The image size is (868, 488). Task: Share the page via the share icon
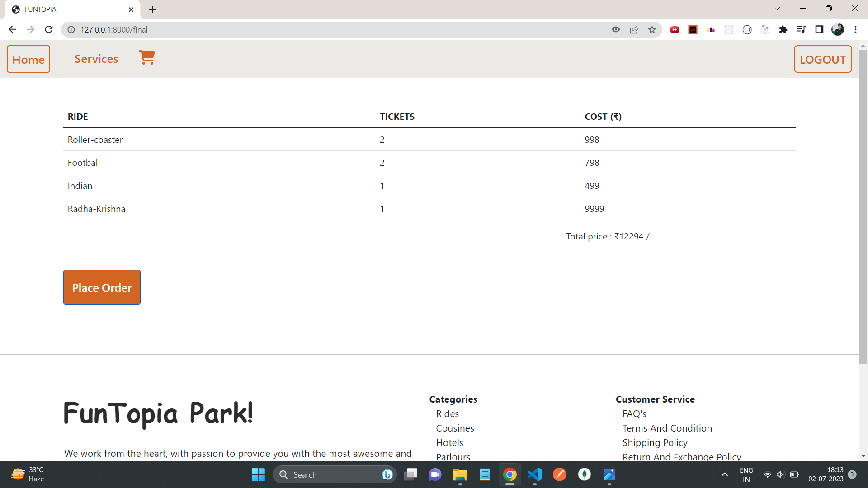click(634, 29)
